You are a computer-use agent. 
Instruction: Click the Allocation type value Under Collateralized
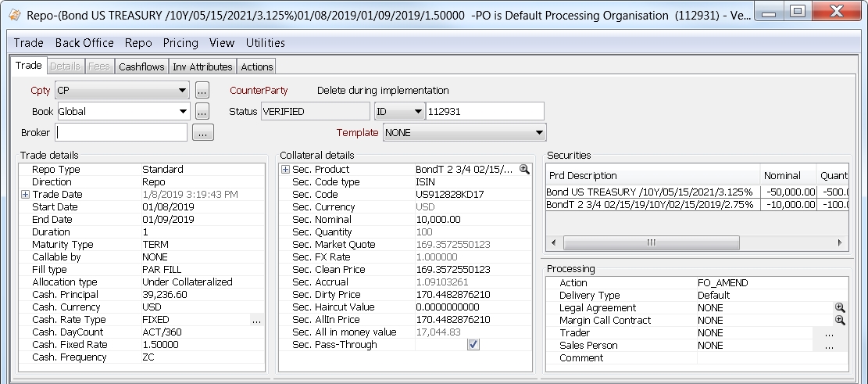tap(187, 282)
